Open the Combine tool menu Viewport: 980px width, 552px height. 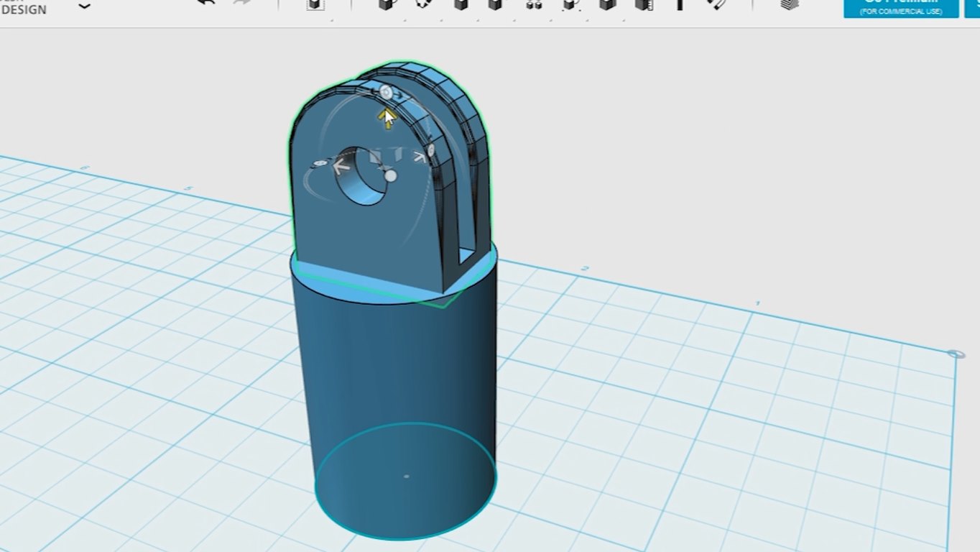coord(608,4)
